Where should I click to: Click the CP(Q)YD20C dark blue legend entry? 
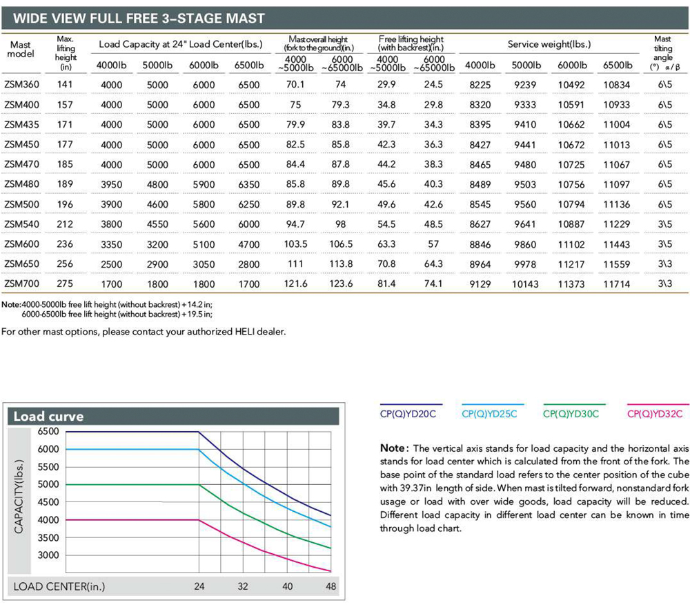pos(408,414)
